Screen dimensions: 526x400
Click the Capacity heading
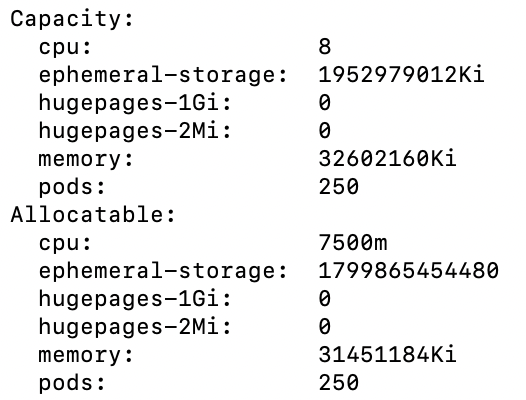(72, 19)
